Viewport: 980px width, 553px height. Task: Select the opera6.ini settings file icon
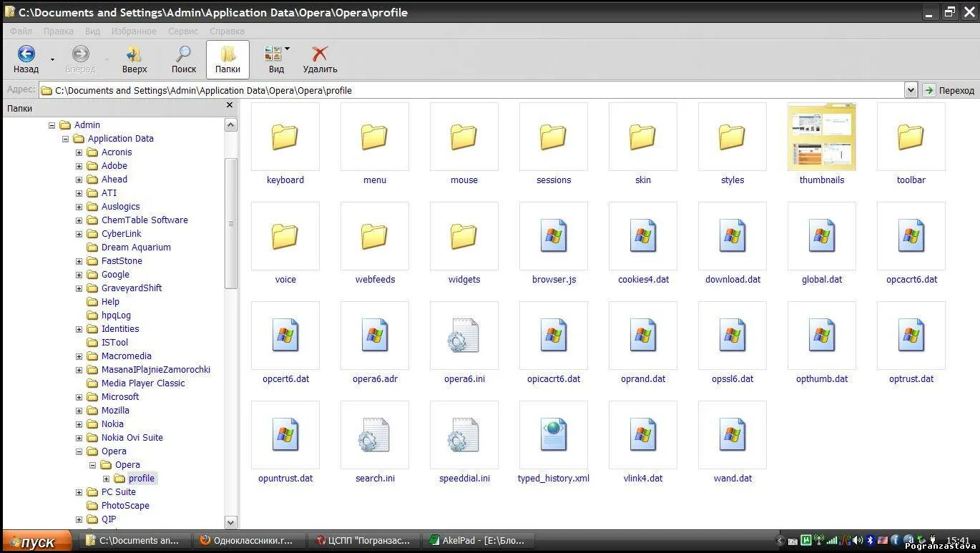coord(464,335)
